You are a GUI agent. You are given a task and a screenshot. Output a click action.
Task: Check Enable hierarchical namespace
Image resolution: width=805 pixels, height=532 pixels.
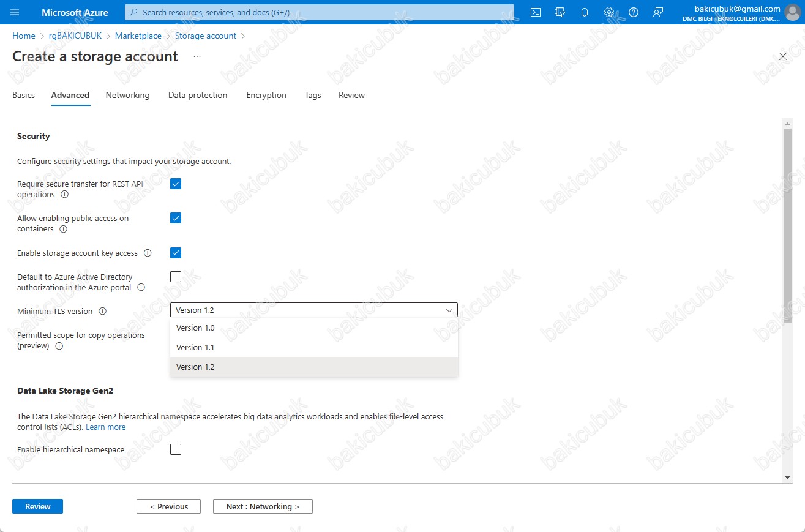click(176, 449)
